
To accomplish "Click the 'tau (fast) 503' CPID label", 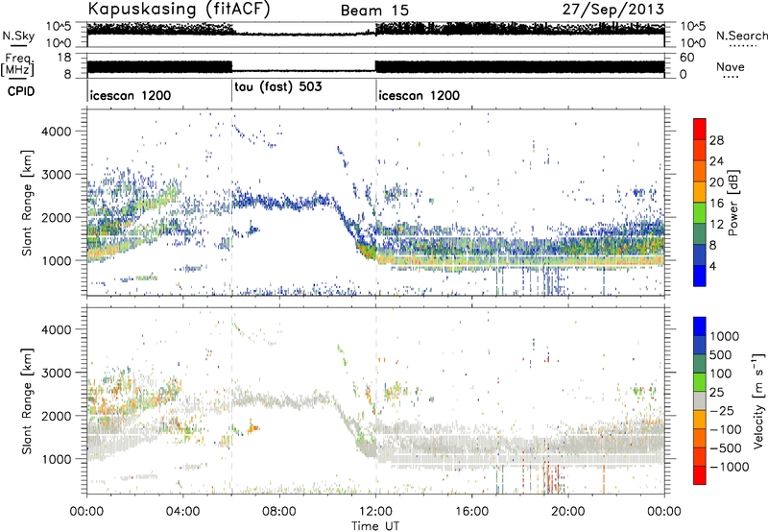I will [278, 86].
